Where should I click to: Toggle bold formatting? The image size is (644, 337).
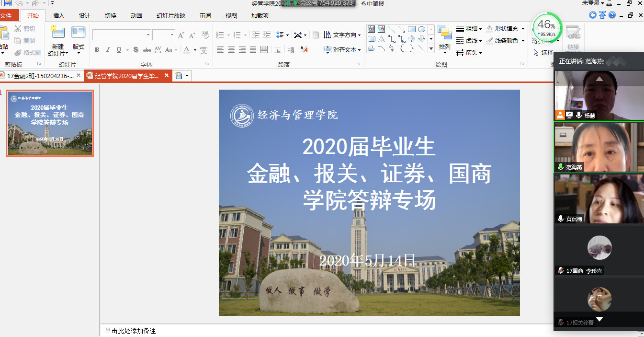(x=97, y=50)
